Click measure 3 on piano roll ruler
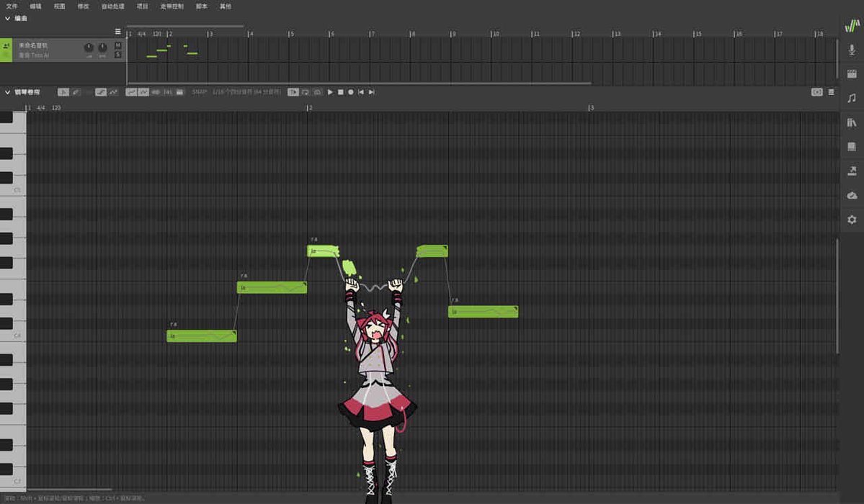864x504 pixels. (591, 107)
